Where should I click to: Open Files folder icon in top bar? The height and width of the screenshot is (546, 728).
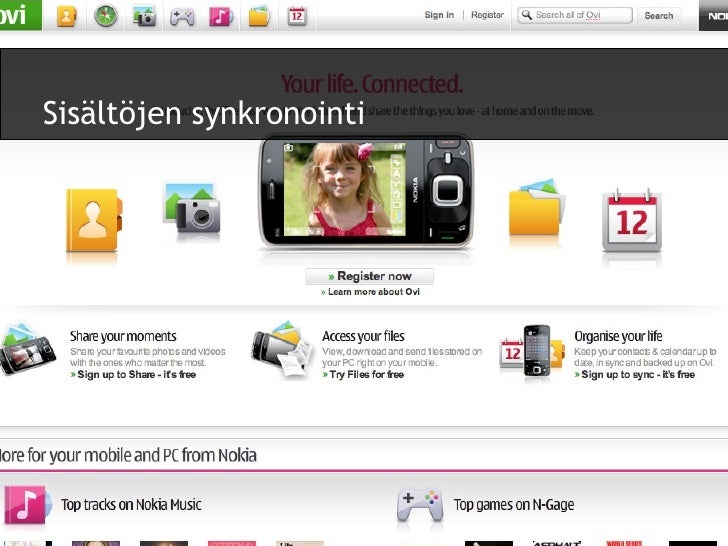[259, 17]
